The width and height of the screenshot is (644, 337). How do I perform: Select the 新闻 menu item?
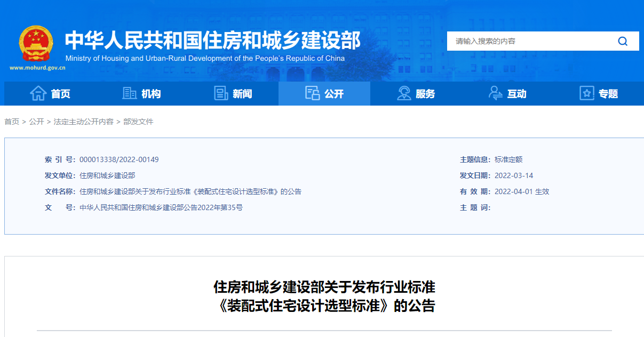pos(242,94)
